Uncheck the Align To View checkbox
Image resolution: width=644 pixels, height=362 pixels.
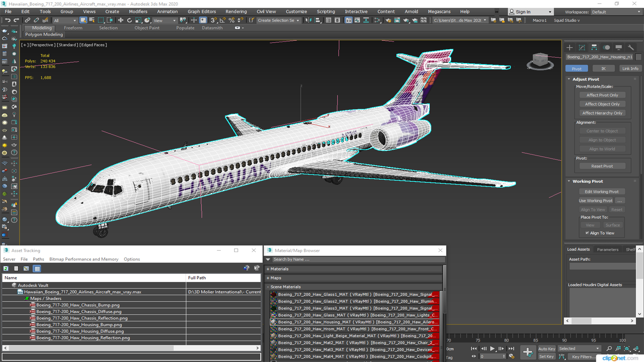[x=587, y=233]
